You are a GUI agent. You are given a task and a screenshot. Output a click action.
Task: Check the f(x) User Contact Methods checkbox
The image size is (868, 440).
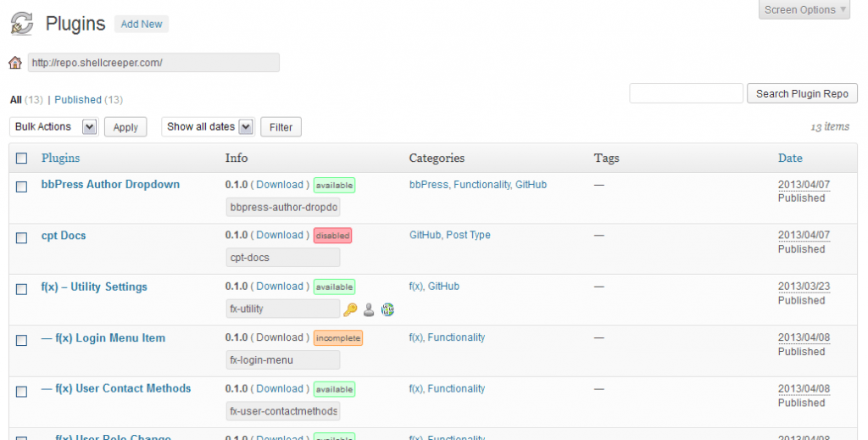tap(21, 392)
